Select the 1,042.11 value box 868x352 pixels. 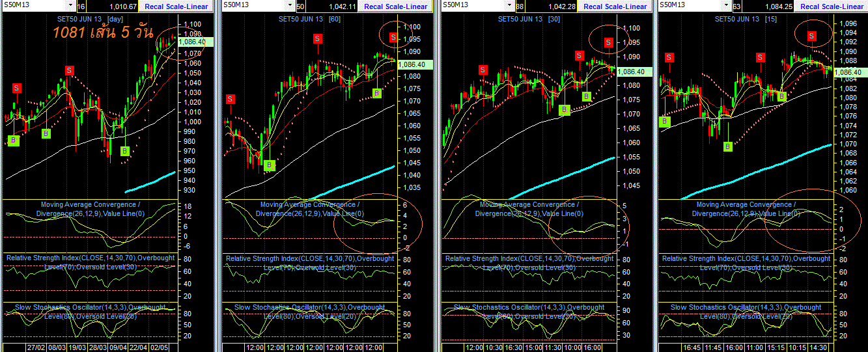tap(331, 7)
